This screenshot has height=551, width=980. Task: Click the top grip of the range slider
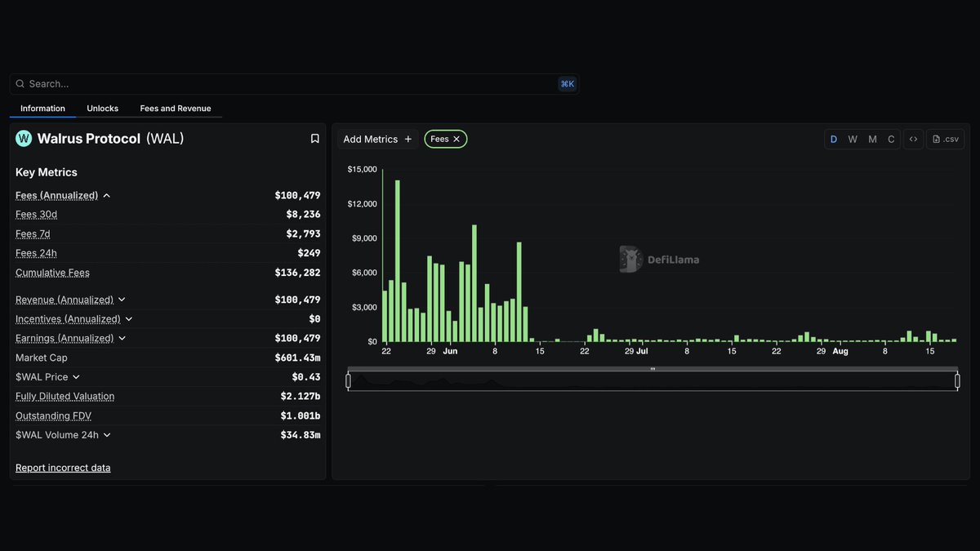(653, 369)
